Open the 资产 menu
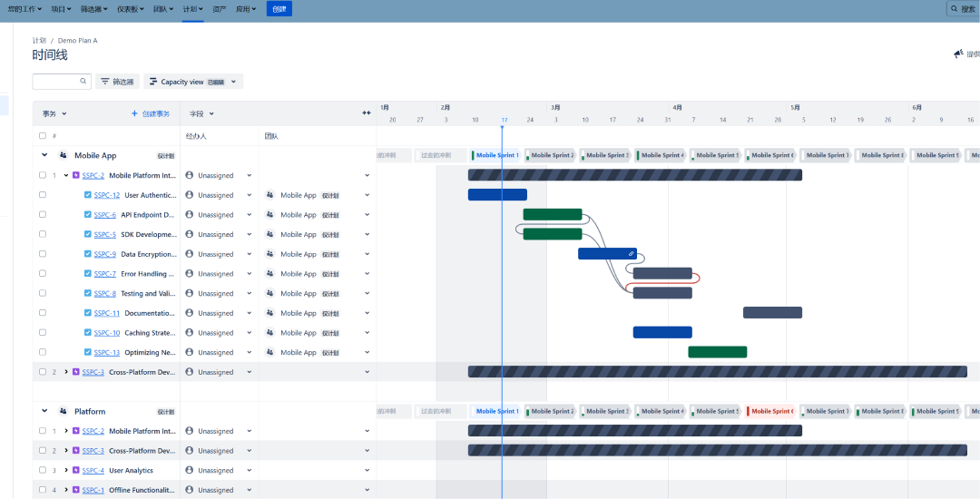 (220, 9)
